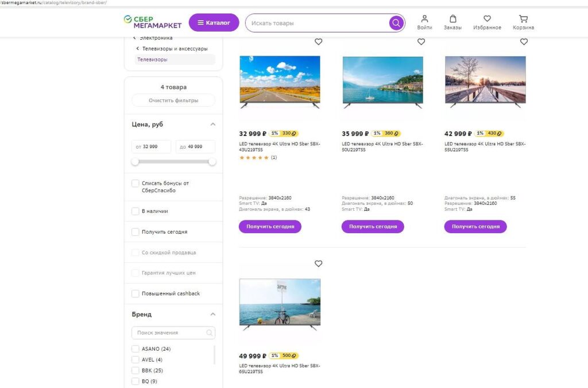Click left handle of price slider
Image resolution: width=588 pixels, height=388 pixels.
pos(135,162)
